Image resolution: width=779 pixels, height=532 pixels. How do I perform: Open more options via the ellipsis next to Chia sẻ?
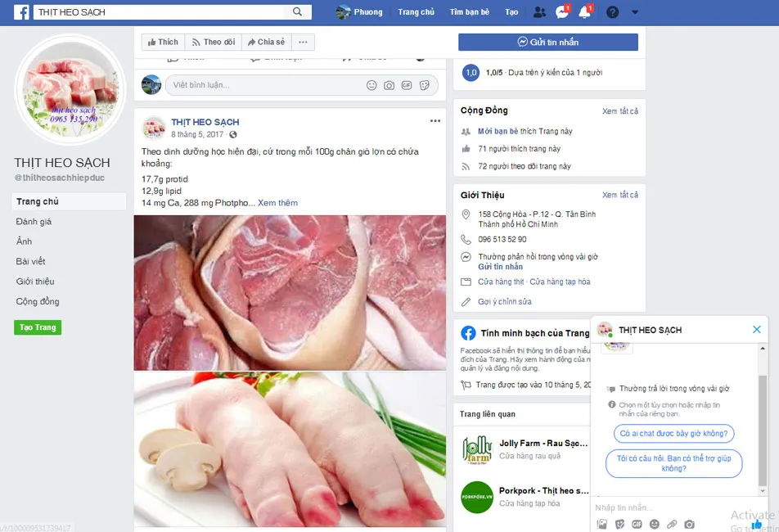pyautogui.click(x=303, y=41)
